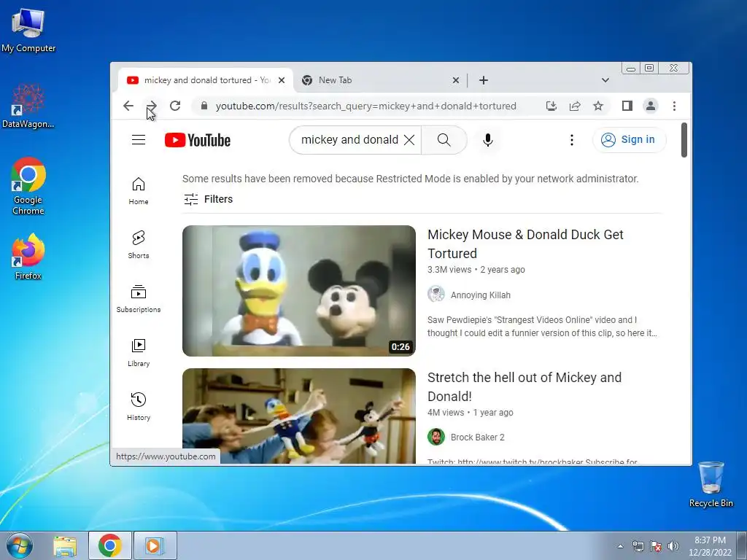Open the media player taskbar icon

tap(155, 545)
